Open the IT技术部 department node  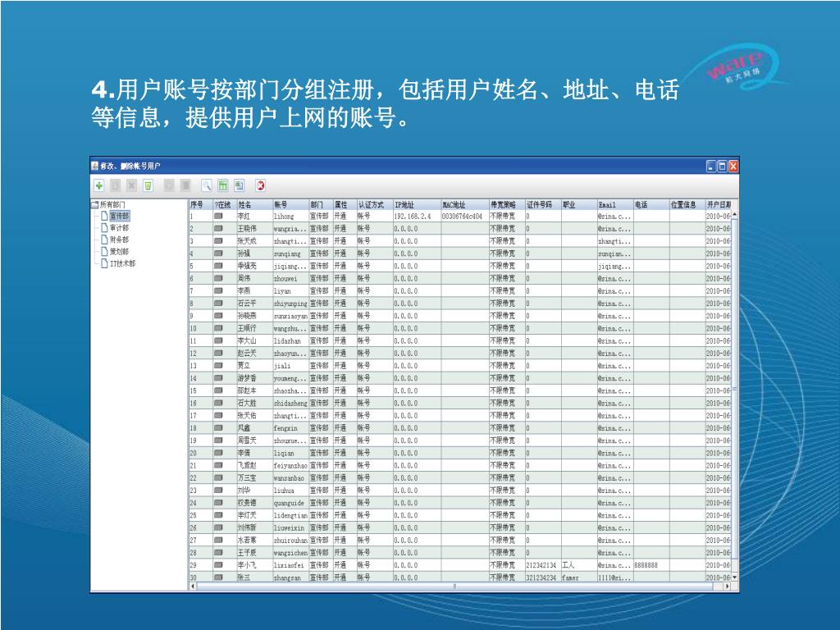[x=122, y=264]
